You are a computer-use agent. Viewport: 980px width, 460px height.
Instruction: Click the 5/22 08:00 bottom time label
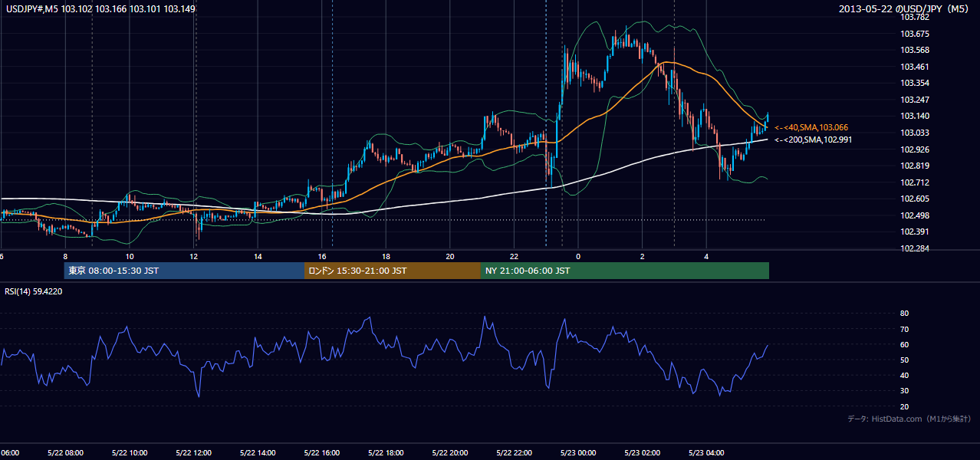65,453
